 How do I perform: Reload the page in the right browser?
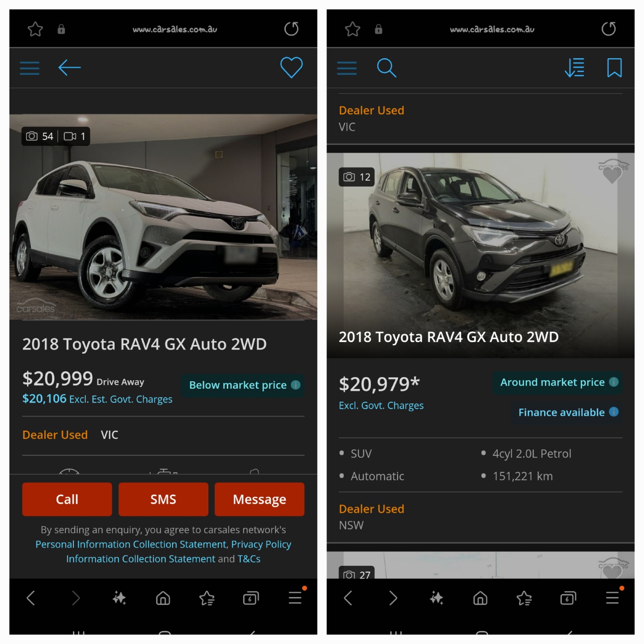point(608,29)
